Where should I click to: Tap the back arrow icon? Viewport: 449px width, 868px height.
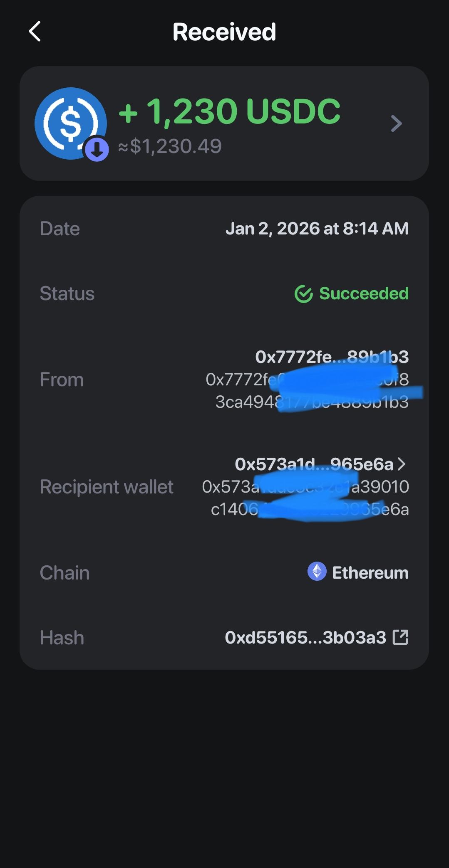pyautogui.click(x=35, y=32)
